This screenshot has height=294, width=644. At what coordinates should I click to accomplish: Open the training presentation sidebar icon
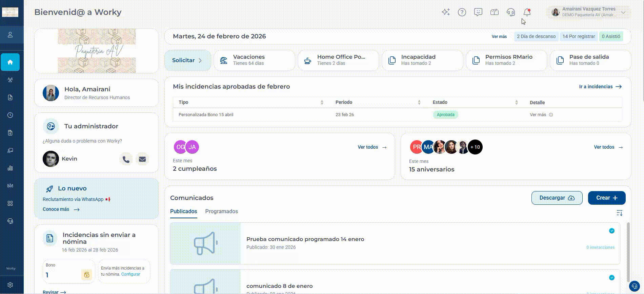10,150
